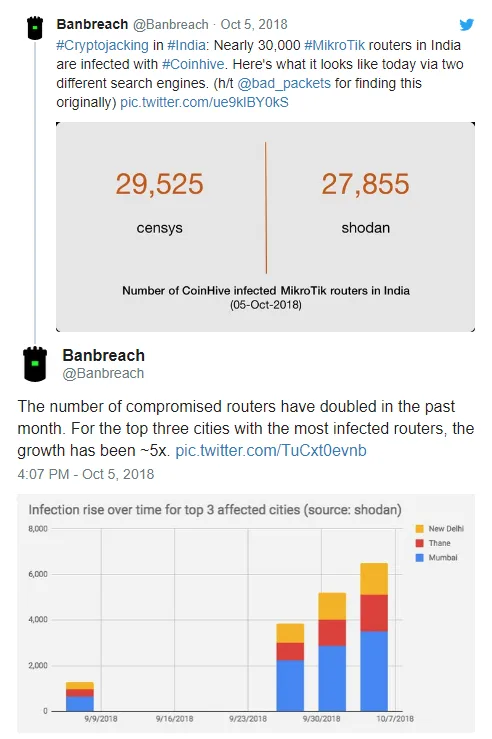
Task: Open the pic.twitter.com/ue9kIBY0kS link
Action: (x=205, y=102)
